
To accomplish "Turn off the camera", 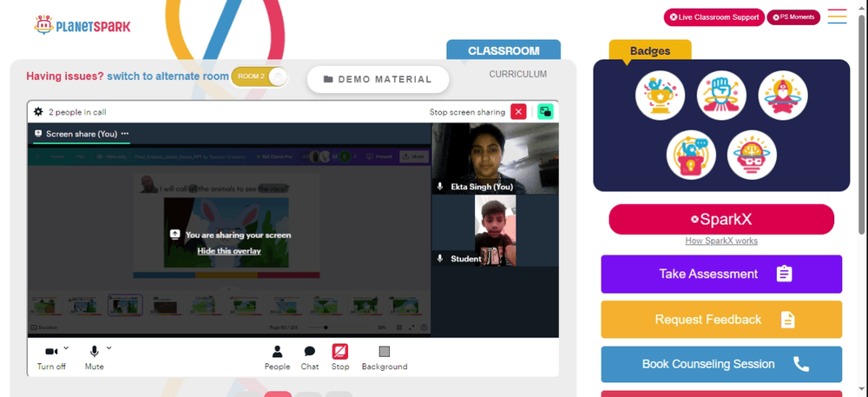I will 51,358.
